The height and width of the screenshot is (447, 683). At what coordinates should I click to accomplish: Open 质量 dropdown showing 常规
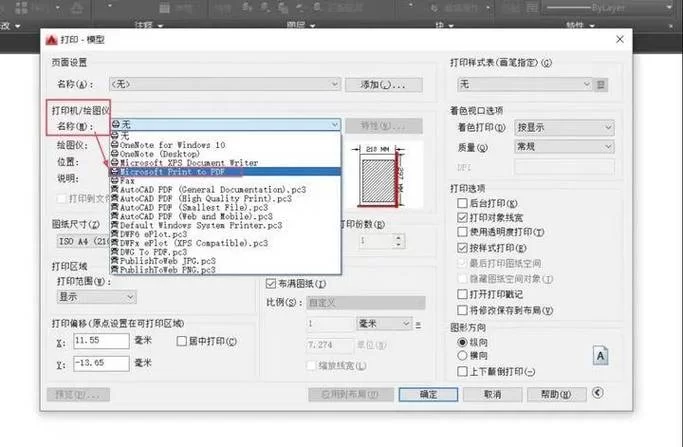(564, 147)
